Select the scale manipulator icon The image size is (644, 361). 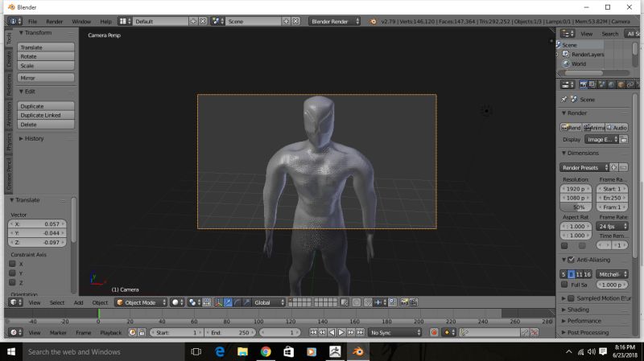[x=246, y=302]
